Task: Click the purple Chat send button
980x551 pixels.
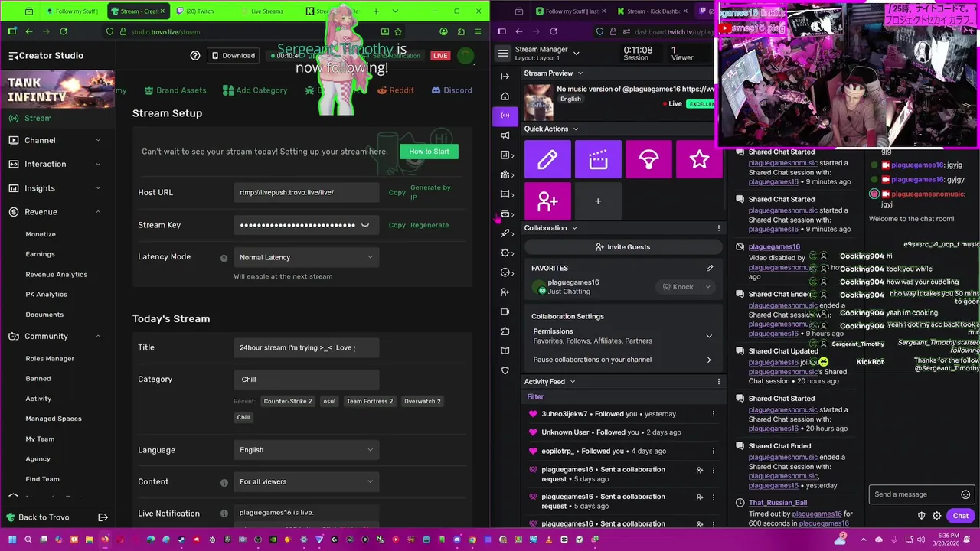Action: pyautogui.click(x=960, y=516)
